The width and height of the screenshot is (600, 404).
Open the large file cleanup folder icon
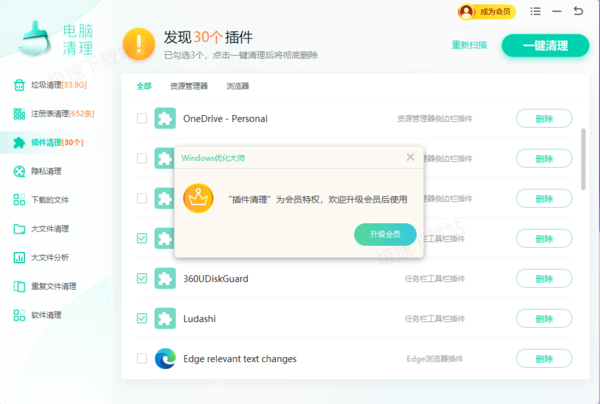click(x=19, y=229)
